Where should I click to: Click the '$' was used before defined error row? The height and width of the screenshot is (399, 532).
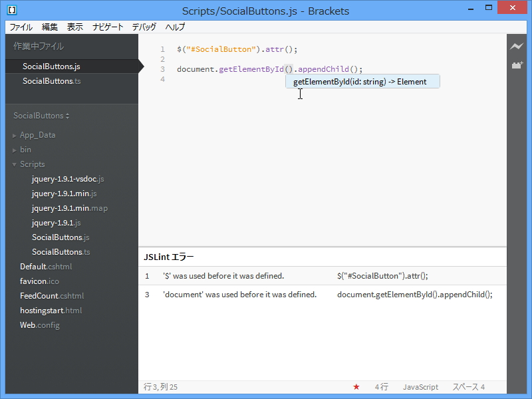tap(323, 276)
